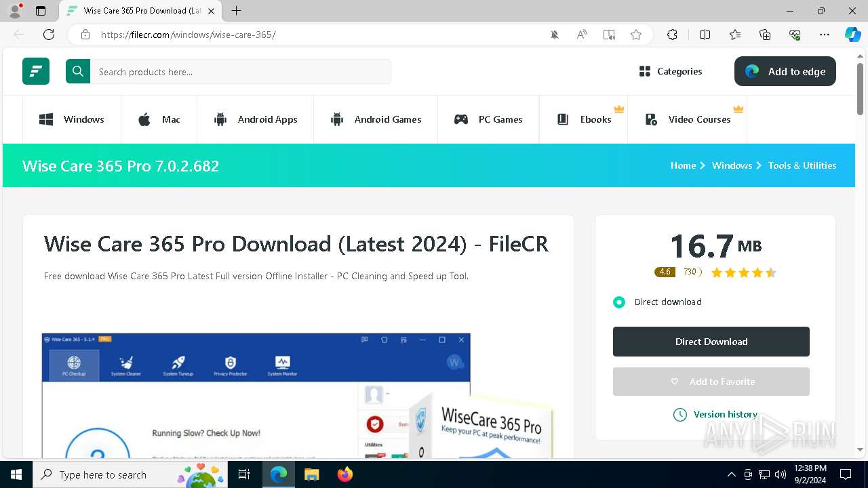Open Microsoft Edge taskbar icon
Viewport: 868px width, 488px height.
pyautogui.click(x=279, y=474)
